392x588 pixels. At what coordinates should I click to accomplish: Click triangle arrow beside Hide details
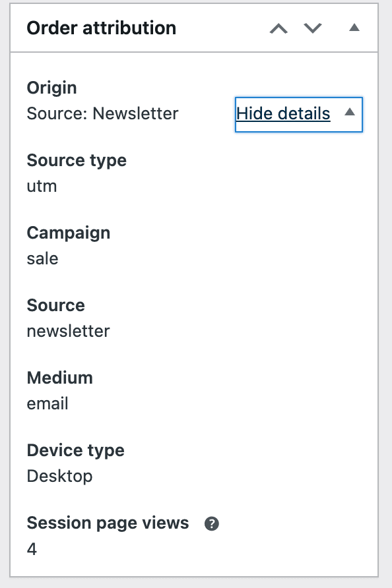[x=350, y=112]
